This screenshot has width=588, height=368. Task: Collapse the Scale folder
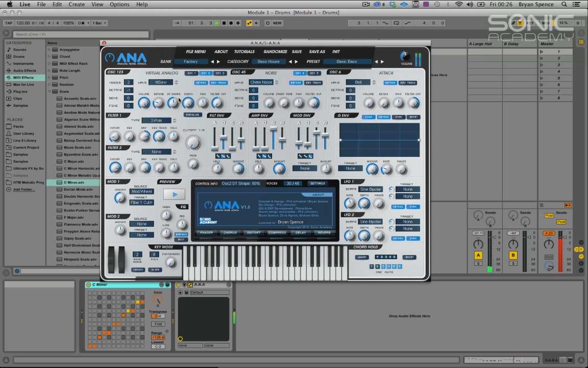49,91
